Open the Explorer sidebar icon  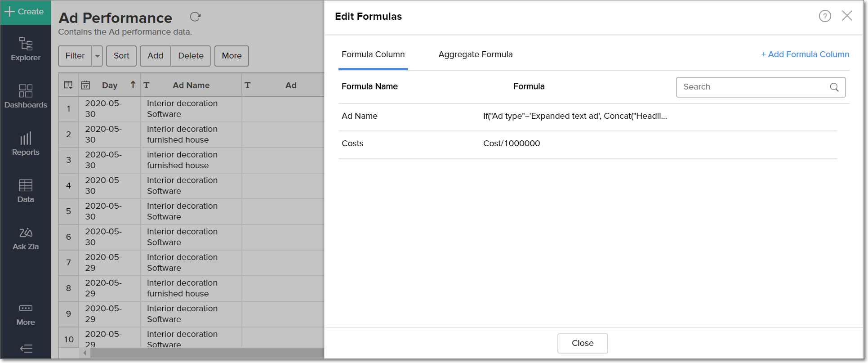tap(26, 49)
